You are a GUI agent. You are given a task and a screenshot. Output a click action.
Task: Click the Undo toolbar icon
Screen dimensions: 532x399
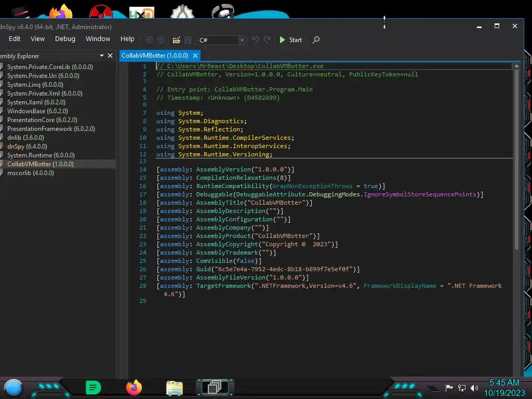coord(256,40)
